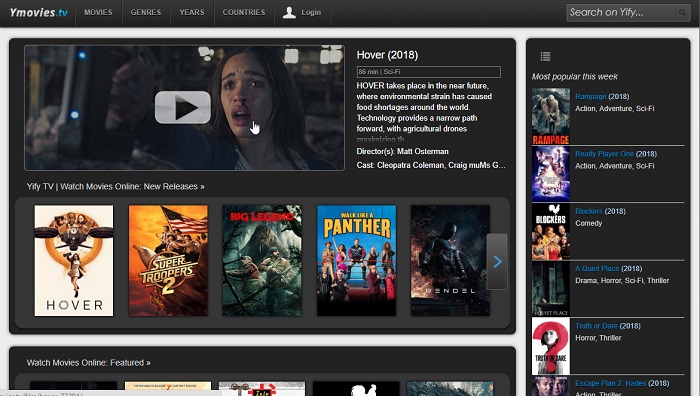Image resolution: width=700 pixels, height=396 pixels.
Task: Select the Big Legend poster
Action: coord(262,261)
